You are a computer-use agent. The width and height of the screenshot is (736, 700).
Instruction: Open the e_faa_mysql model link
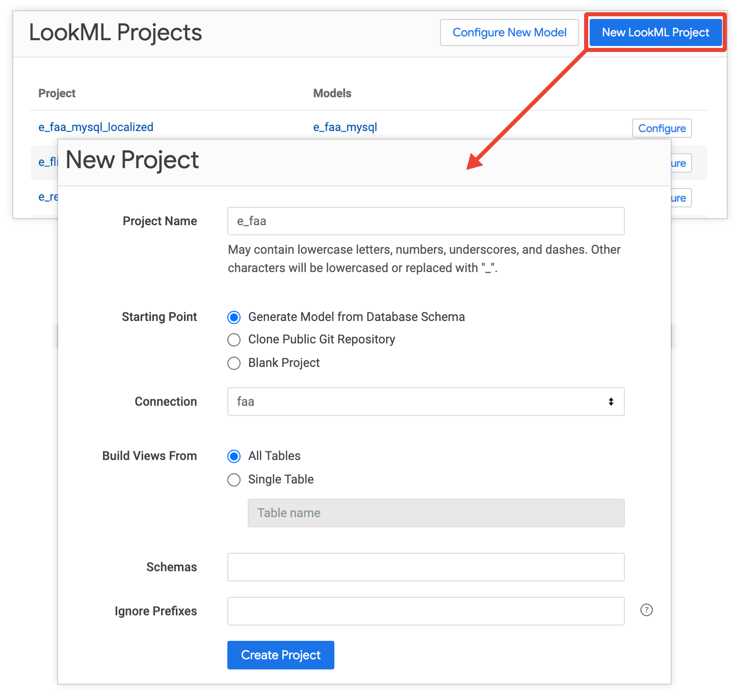pyautogui.click(x=345, y=127)
